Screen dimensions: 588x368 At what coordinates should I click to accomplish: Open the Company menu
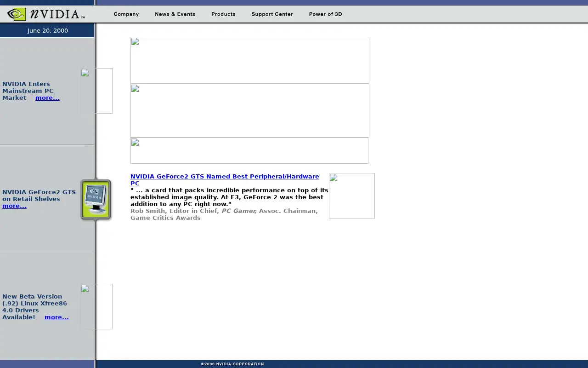tap(126, 14)
